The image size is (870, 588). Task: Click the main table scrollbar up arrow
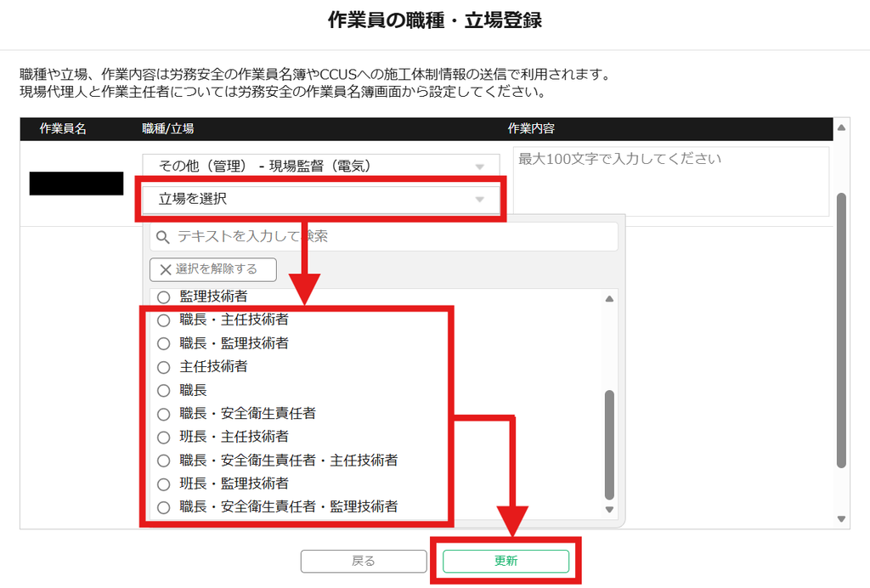(841, 127)
